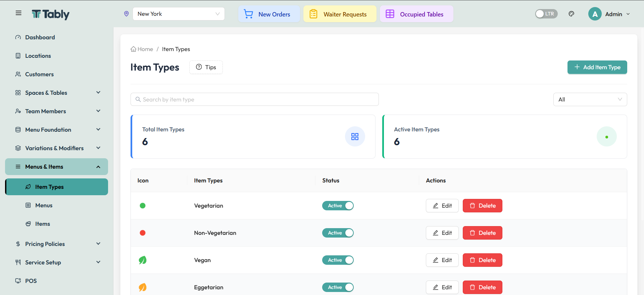Expand Team Members chevron
Screen dimensions: 644x295
pyautogui.click(x=98, y=111)
